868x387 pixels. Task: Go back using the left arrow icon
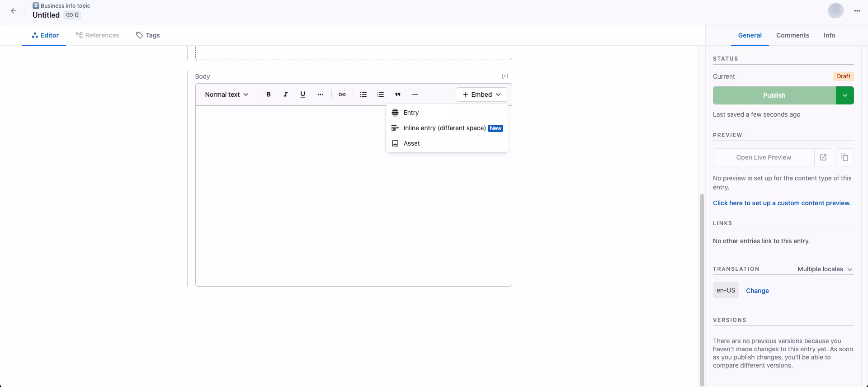click(x=14, y=11)
